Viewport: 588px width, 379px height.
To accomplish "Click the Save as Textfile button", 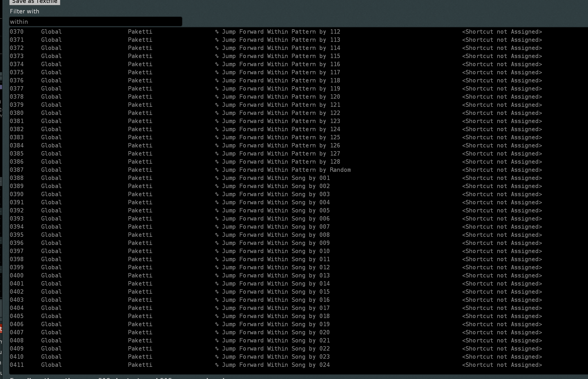I will click(x=35, y=2).
